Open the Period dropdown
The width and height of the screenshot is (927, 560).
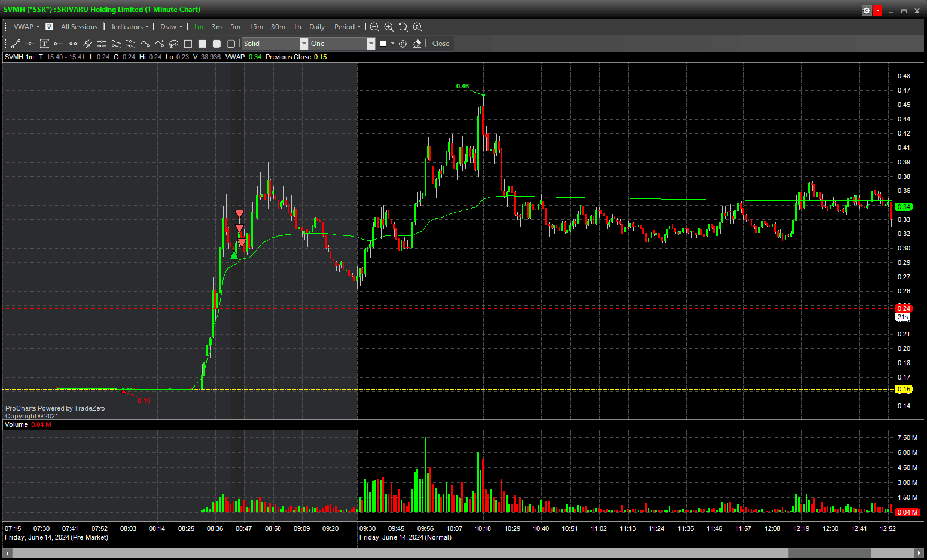click(347, 27)
